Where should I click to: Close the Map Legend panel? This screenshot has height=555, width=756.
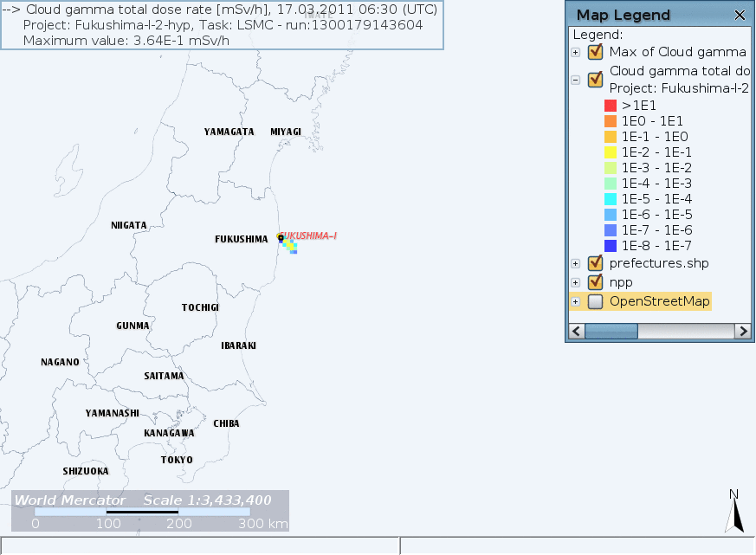coord(740,15)
